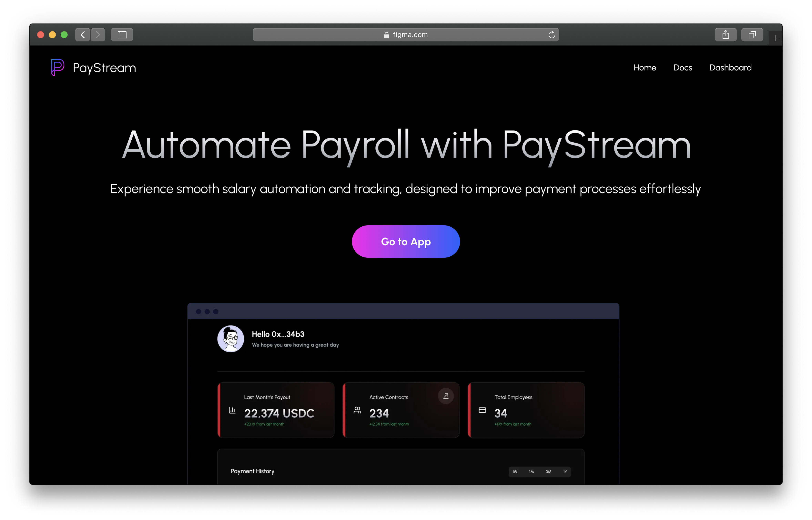This screenshot has width=812, height=520.
Task: Click the Last Month's Payout card
Action: click(276, 410)
